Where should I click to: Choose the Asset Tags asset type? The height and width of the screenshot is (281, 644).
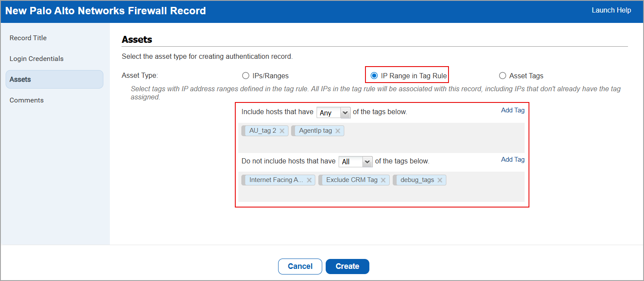click(502, 75)
